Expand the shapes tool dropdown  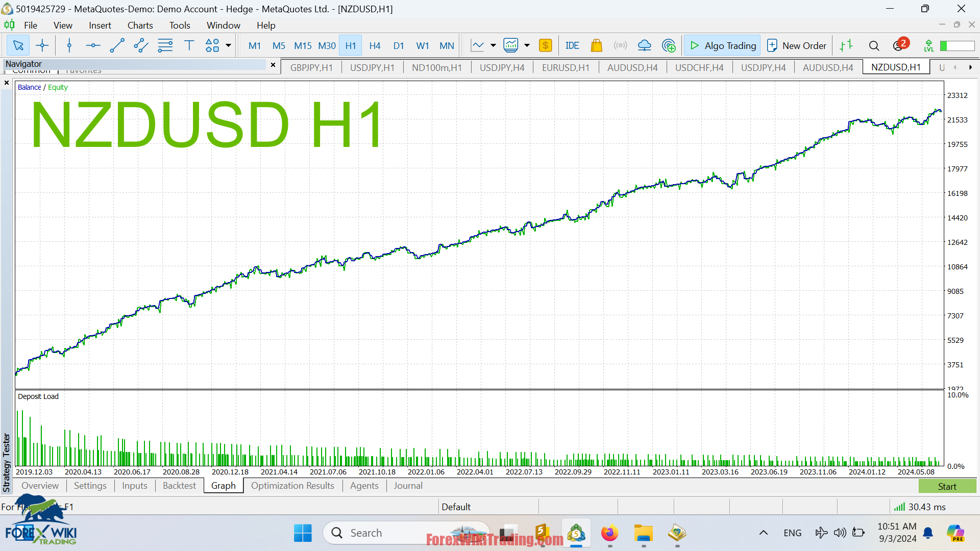[x=228, y=45]
